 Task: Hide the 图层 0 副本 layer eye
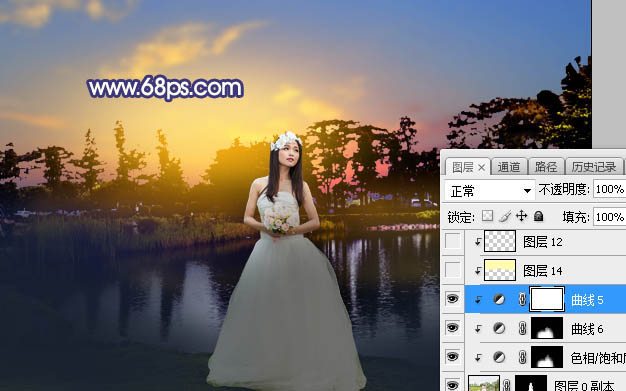tap(452, 385)
